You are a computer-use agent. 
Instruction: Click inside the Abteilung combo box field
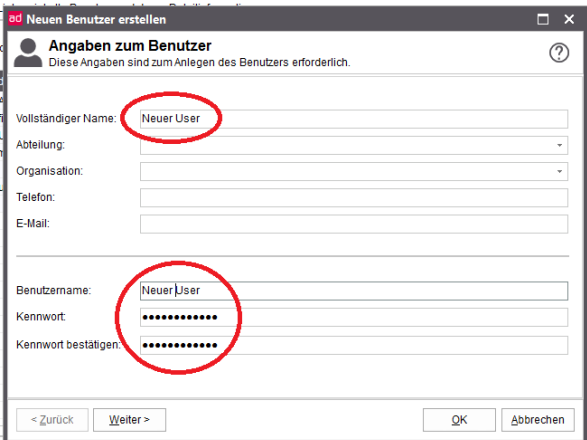click(354, 145)
